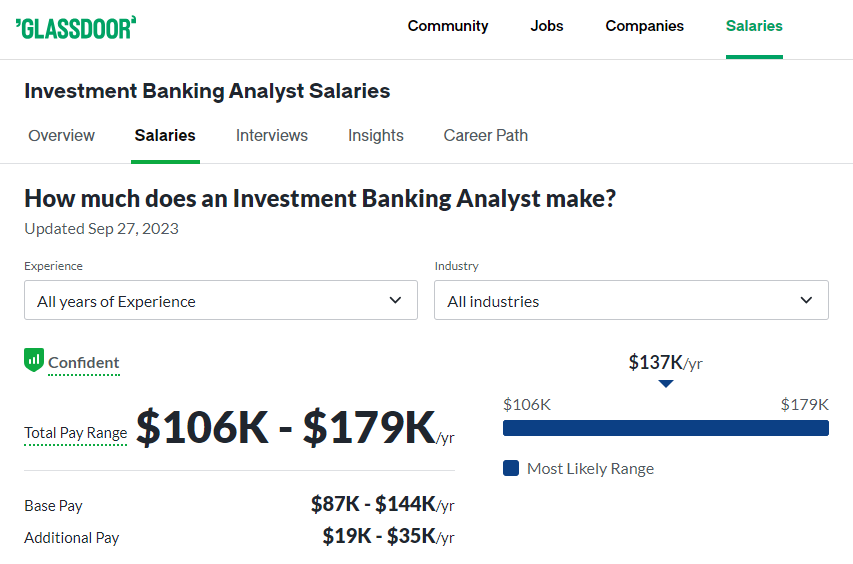Click the blue salary range bar
Screen dimensions: 853x564
click(665, 428)
